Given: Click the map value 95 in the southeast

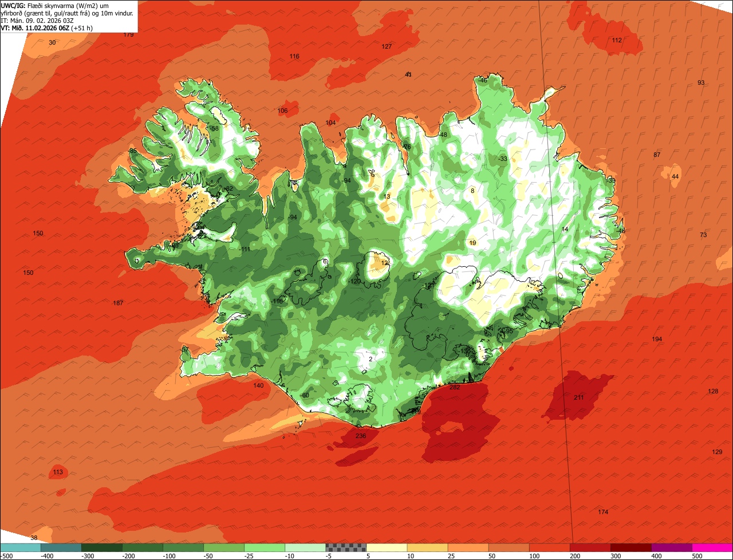Looking at the screenshot, I should point(509,331).
